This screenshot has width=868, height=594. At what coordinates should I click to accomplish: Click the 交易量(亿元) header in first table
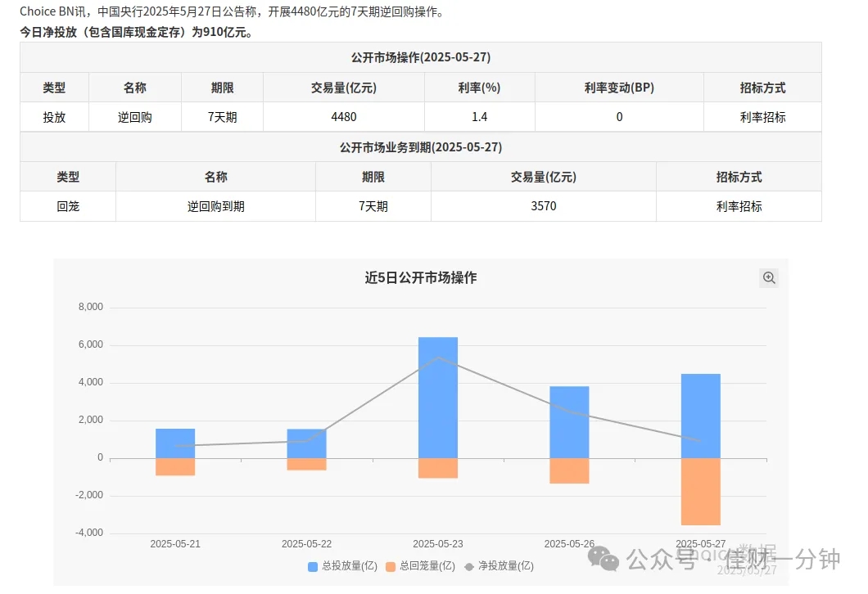coord(344,88)
